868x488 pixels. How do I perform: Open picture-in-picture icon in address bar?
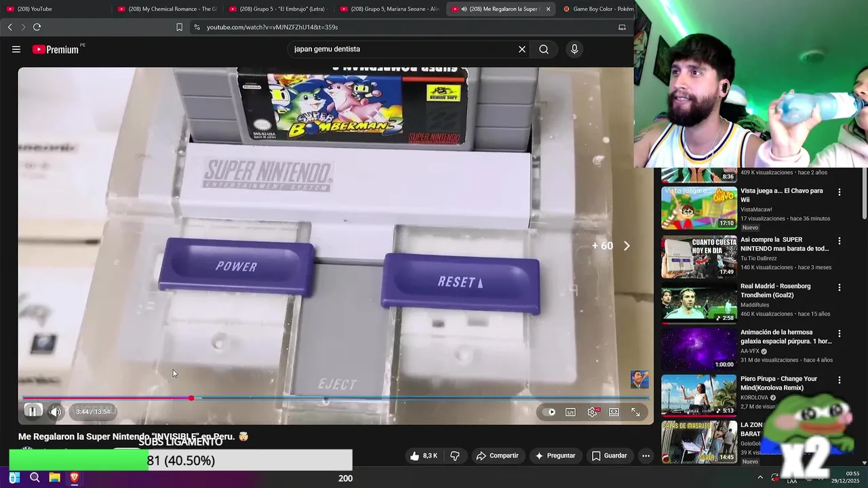tap(622, 27)
